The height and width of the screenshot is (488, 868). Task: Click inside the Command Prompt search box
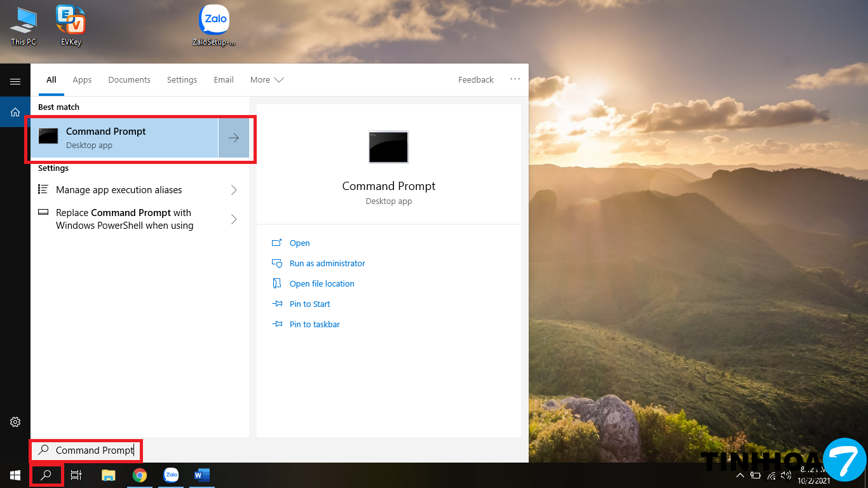(x=94, y=451)
